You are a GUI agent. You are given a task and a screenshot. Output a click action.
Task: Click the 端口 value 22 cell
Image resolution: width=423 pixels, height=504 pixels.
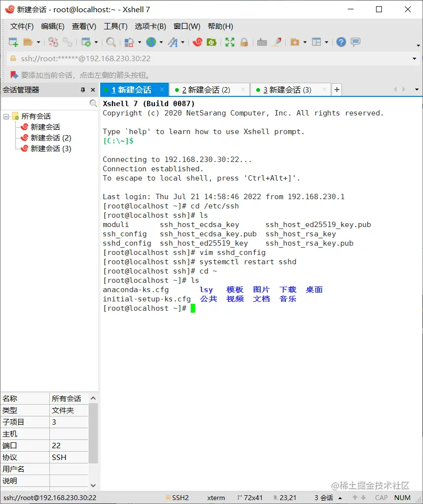(69, 445)
